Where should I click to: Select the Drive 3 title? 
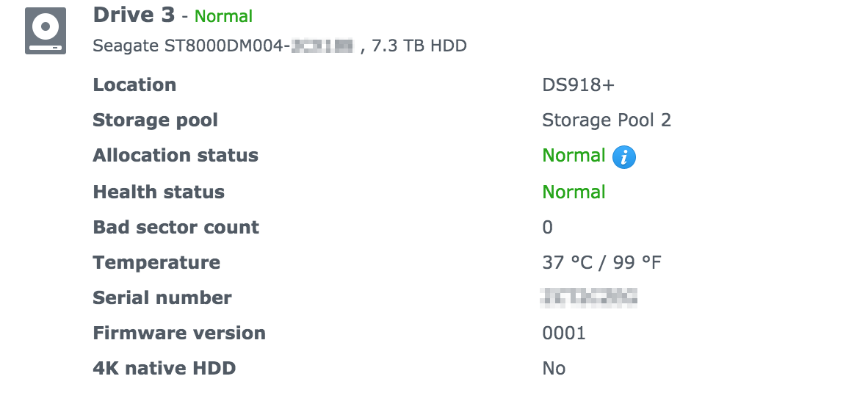[x=134, y=15]
